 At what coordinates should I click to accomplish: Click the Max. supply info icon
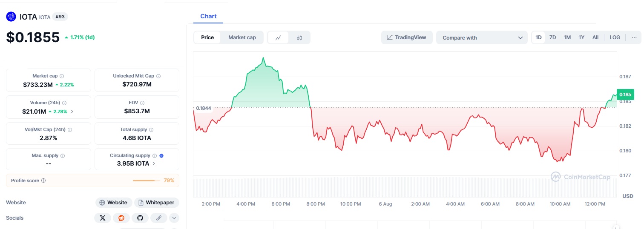click(63, 156)
